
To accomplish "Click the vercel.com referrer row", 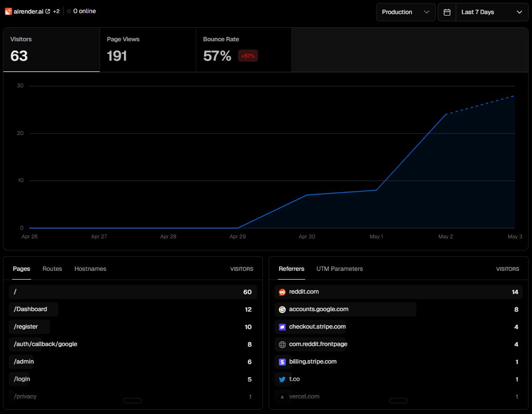I will tap(398, 397).
